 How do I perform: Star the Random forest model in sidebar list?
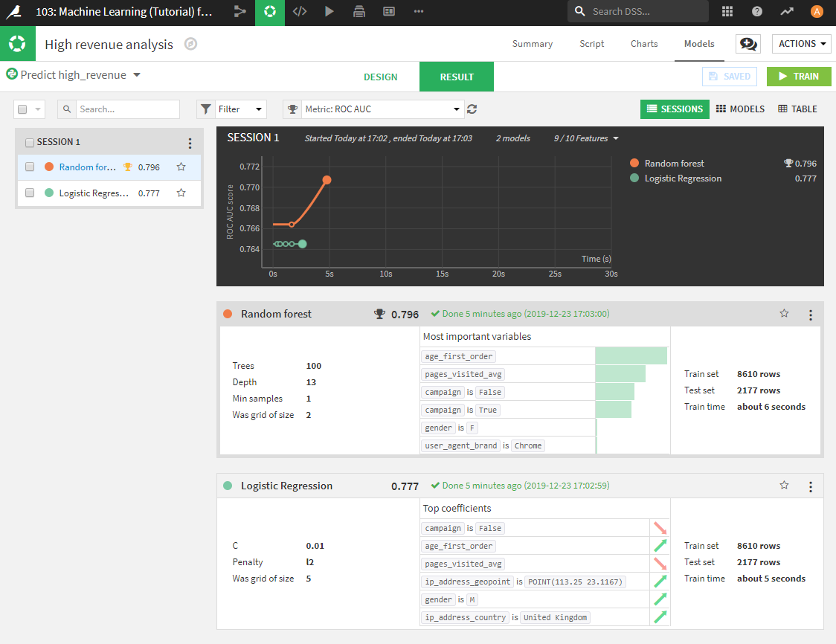pos(181,167)
